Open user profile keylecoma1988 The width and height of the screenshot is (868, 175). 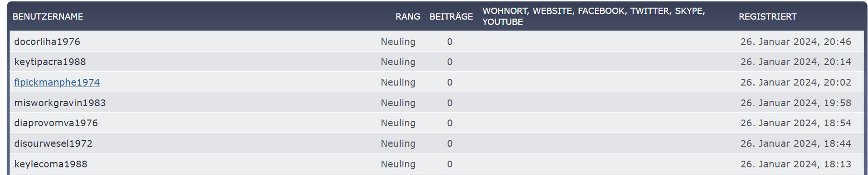point(51,164)
